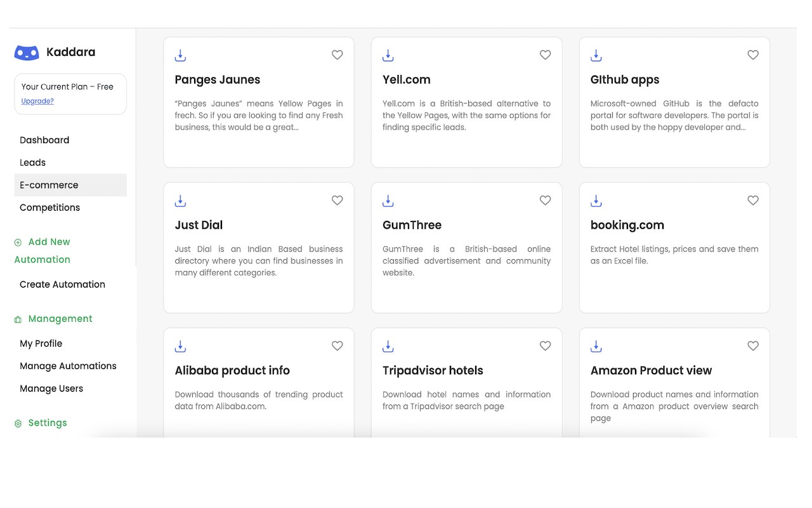Download the Alibaba product info automation
This screenshot has width=812, height=508.
click(180, 347)
